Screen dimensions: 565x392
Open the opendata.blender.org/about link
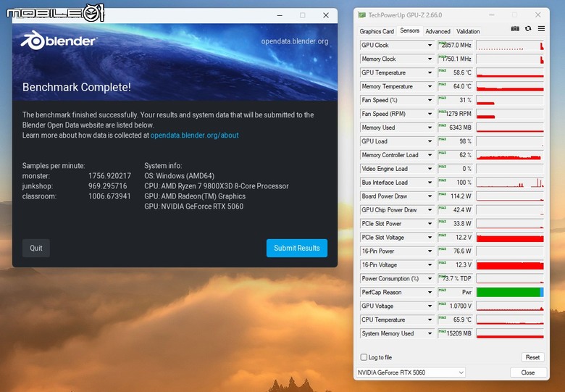click(x=195, y=135)
